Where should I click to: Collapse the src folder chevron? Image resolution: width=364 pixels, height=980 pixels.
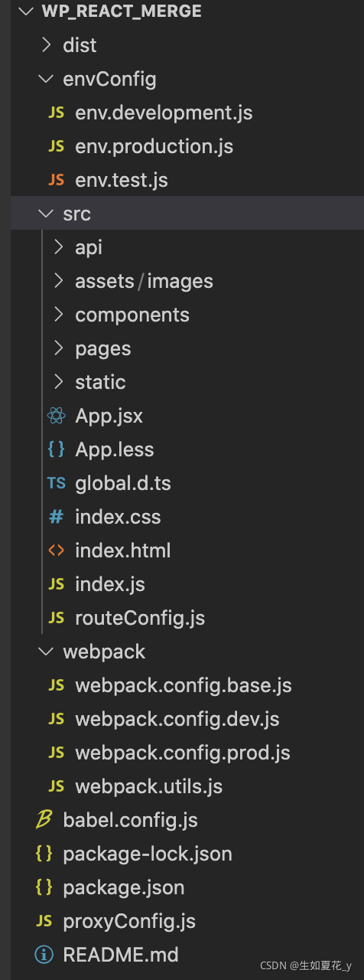[47, 214]
